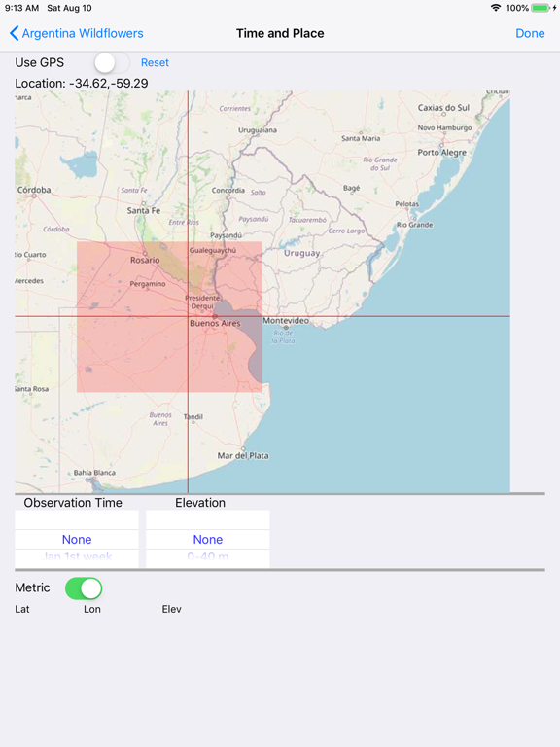Click Santa Maria on the map
Image resolution: width=560 pixels, height=747 pixels.
coord(361,138)
